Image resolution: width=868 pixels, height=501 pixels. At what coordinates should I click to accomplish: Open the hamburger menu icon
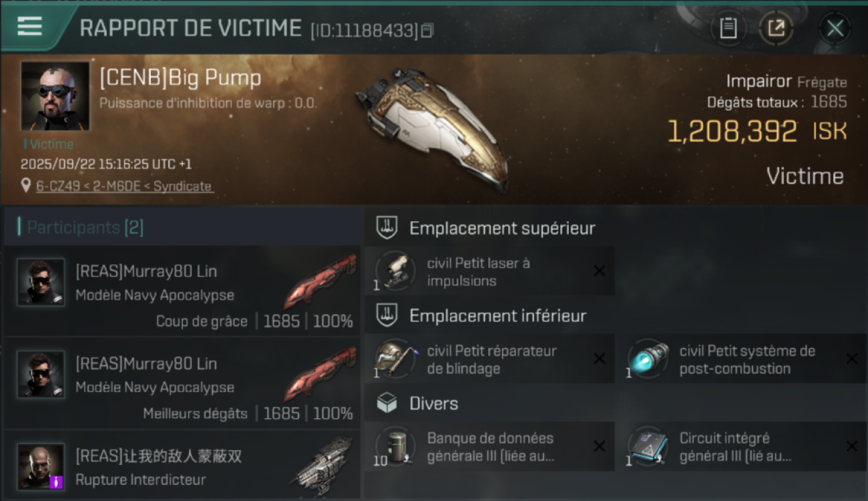[29, 27]
